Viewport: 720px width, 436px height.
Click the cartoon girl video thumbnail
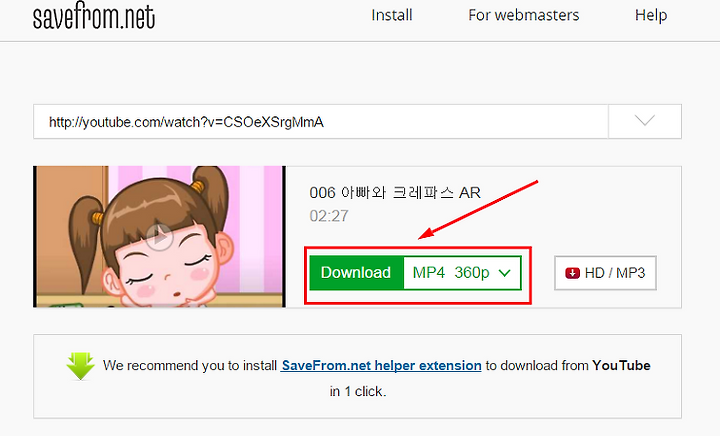159,237
